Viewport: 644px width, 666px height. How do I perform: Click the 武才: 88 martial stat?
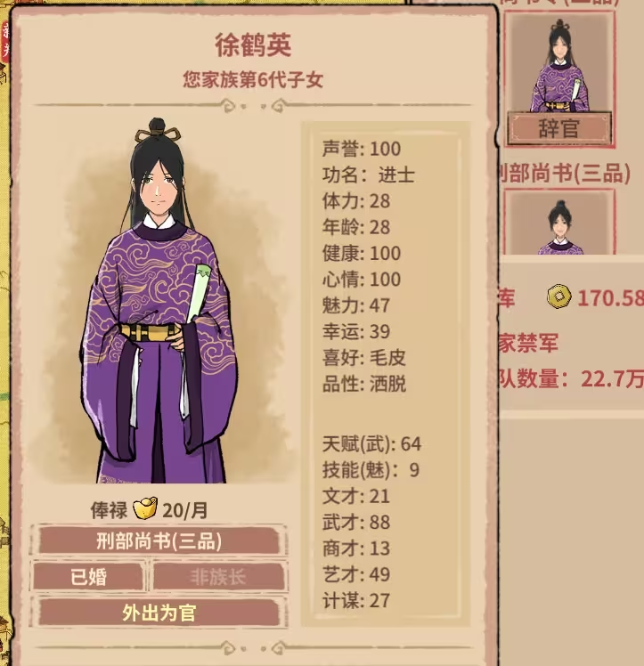[x=356, y=522]
